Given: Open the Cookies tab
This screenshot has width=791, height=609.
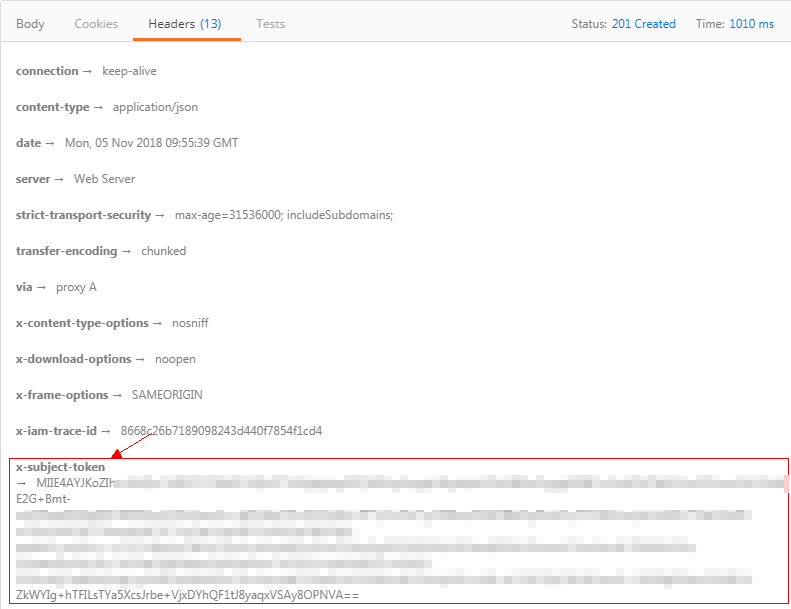Looking at the screenshot, I should pyautogui.click(x=96, y=23).
